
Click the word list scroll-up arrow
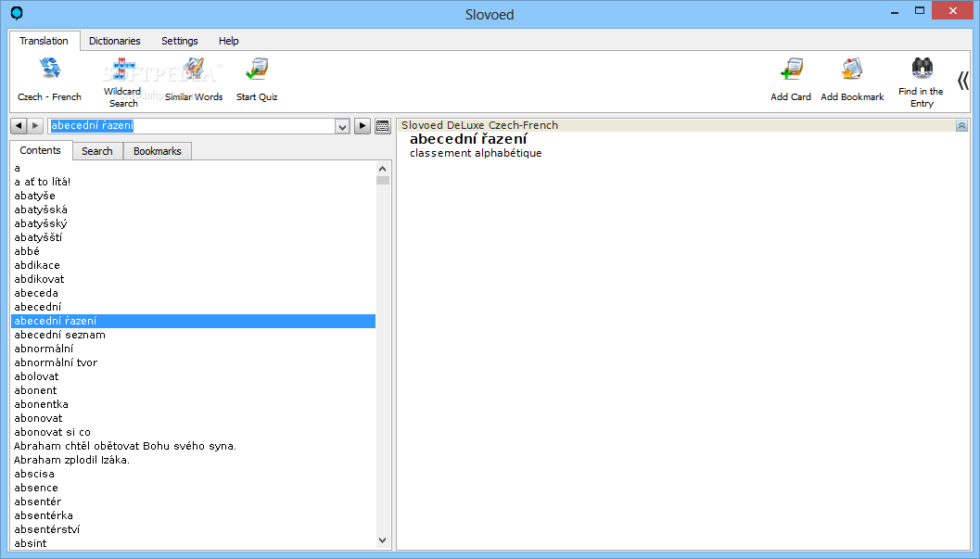coord(383,169)
